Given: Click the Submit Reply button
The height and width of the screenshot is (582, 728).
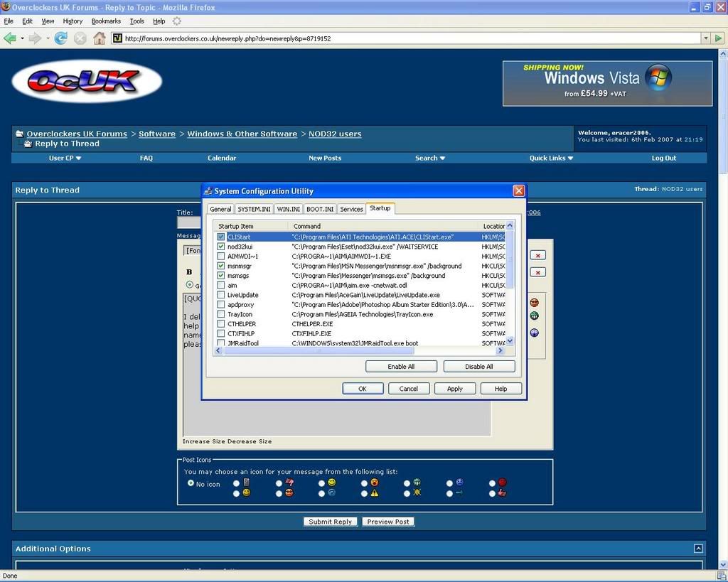Looking at the screenshot, I should click(330, 522).
